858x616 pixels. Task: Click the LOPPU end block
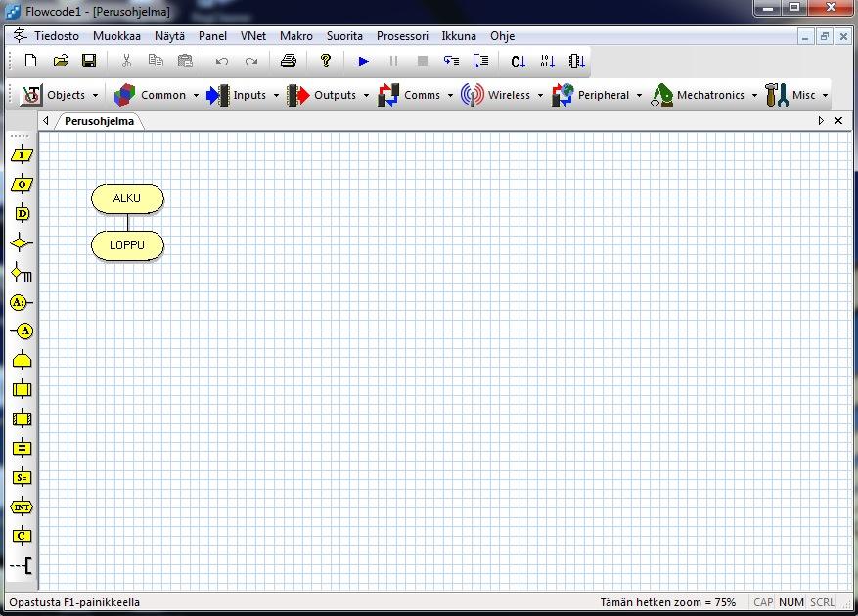click(127, 245)
